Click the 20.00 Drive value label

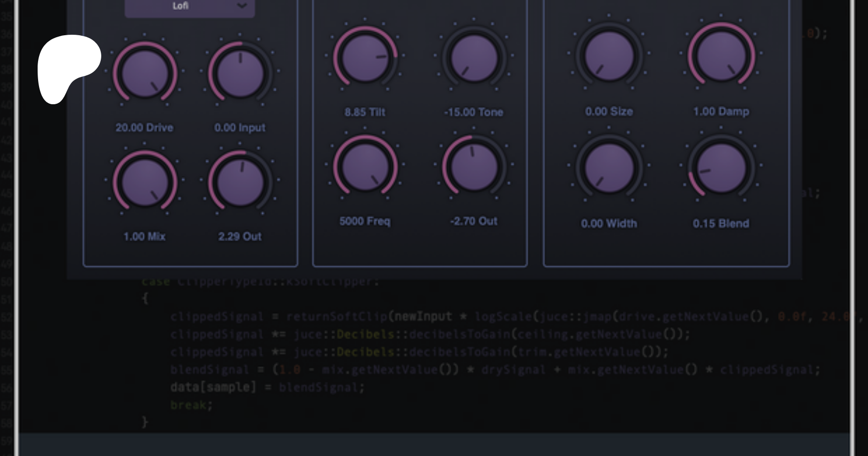(x=144, y=128)
